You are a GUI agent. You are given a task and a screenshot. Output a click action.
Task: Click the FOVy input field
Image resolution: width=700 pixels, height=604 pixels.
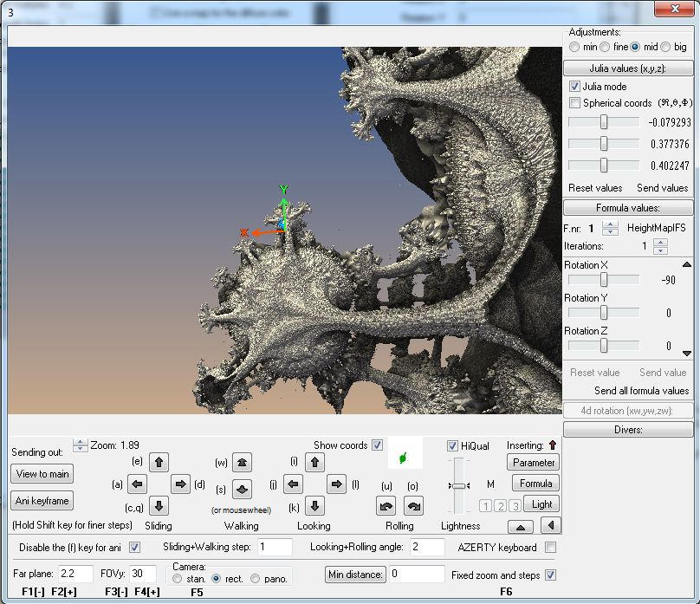(x=143, y=574)
